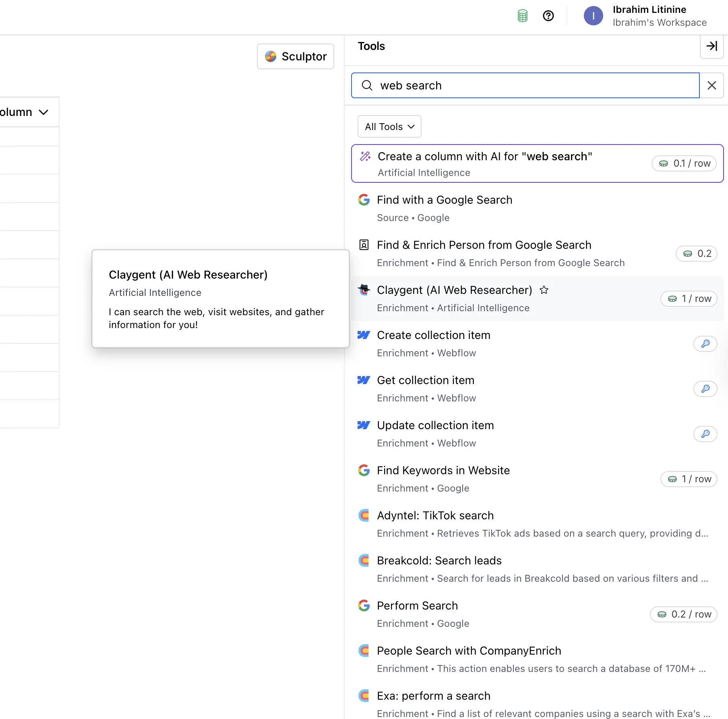Click the 1 / row badge on Claygent
Viewport: 728px width, 719px height.
coord(689,299)
